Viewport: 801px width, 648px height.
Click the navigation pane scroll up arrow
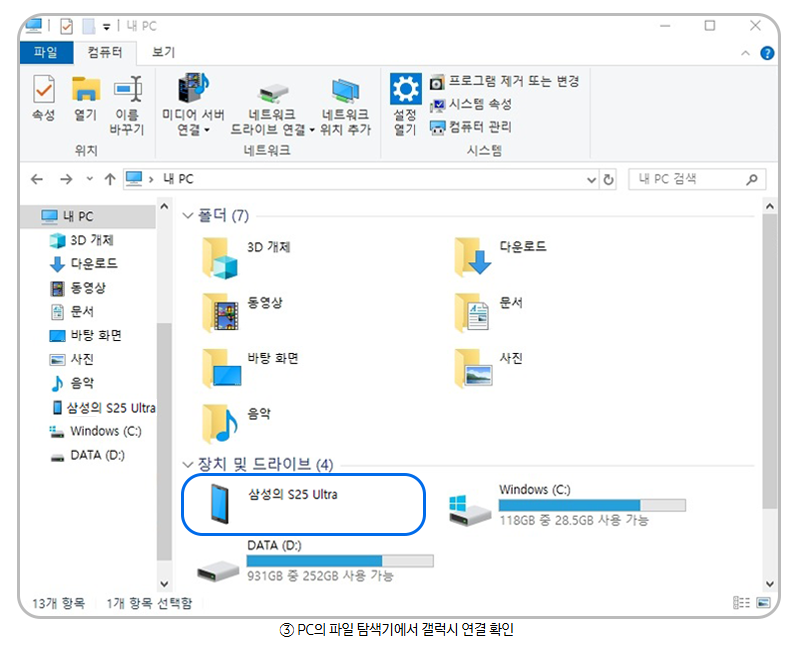tap(164, 207)
